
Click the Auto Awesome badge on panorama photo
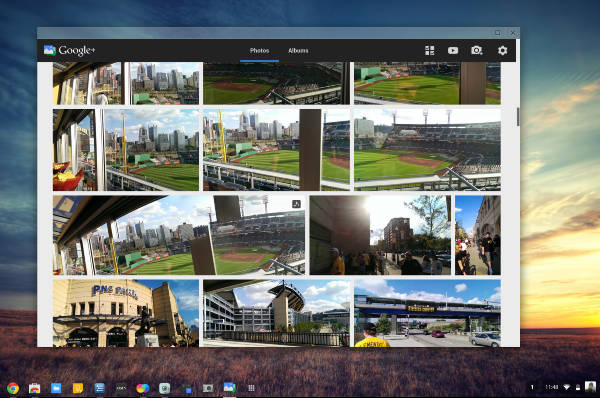[297, 204]
